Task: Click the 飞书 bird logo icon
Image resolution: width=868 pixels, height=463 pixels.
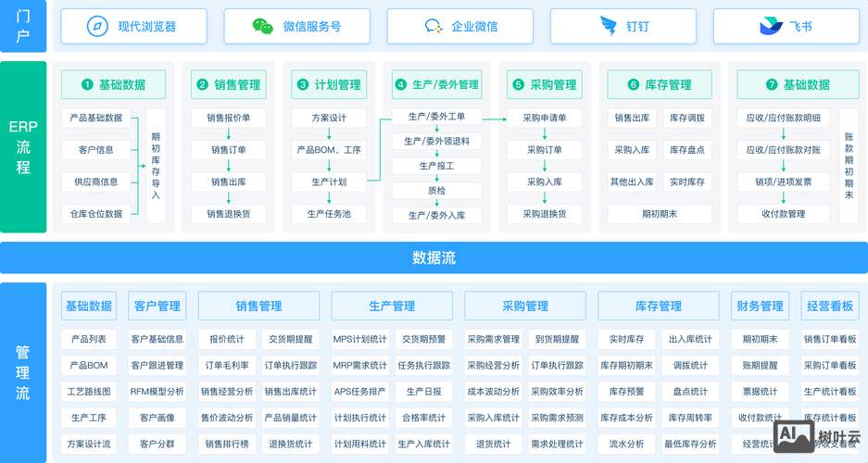Action: tap(771, 26)
